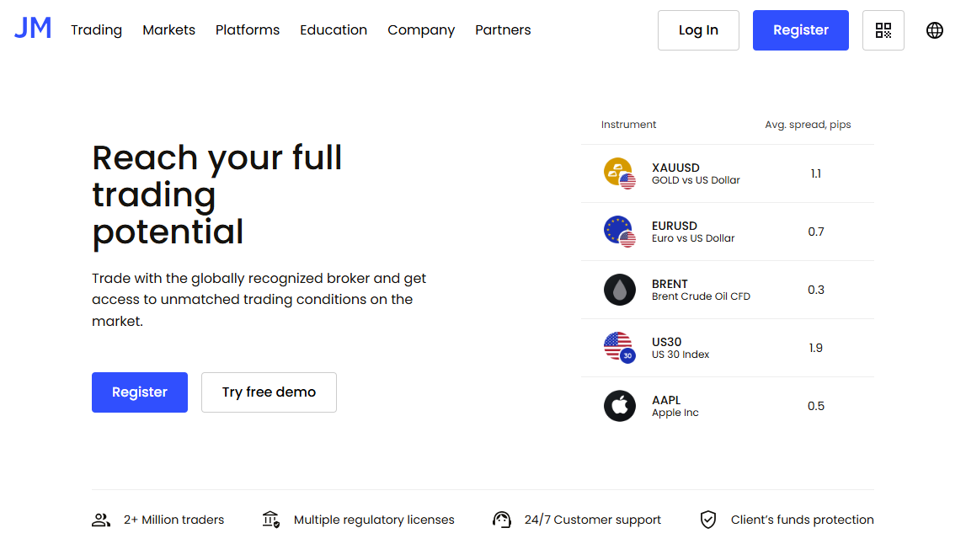Select the EURUSD instrument row
This screenshot has height=560, width=966.
pyautogui.click(x=727, y=232)
